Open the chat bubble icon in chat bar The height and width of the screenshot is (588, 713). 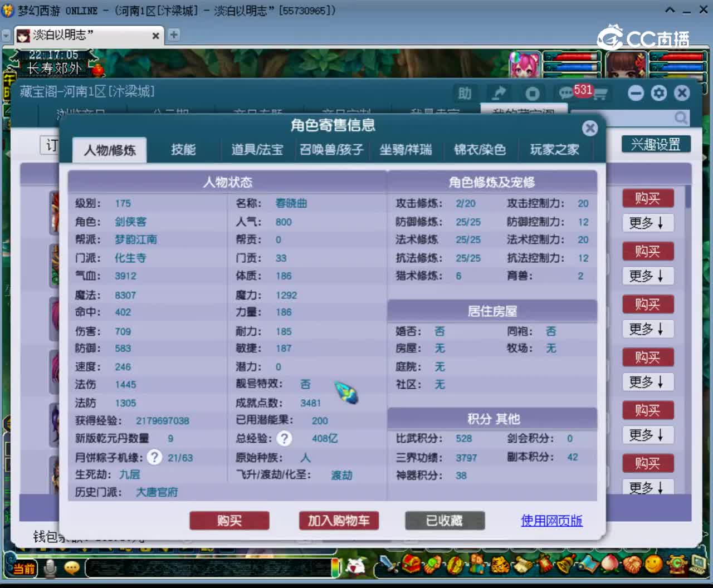tap(72, 567)
